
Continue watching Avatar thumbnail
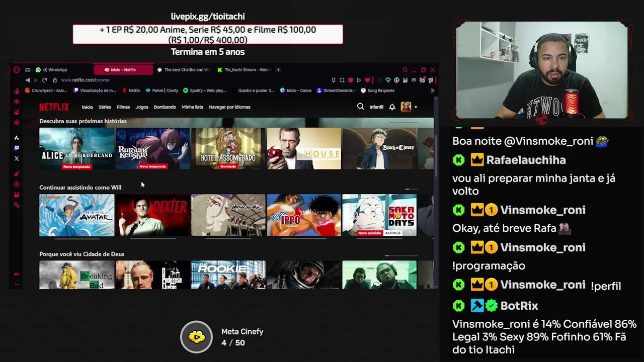[x=77, y=215]
